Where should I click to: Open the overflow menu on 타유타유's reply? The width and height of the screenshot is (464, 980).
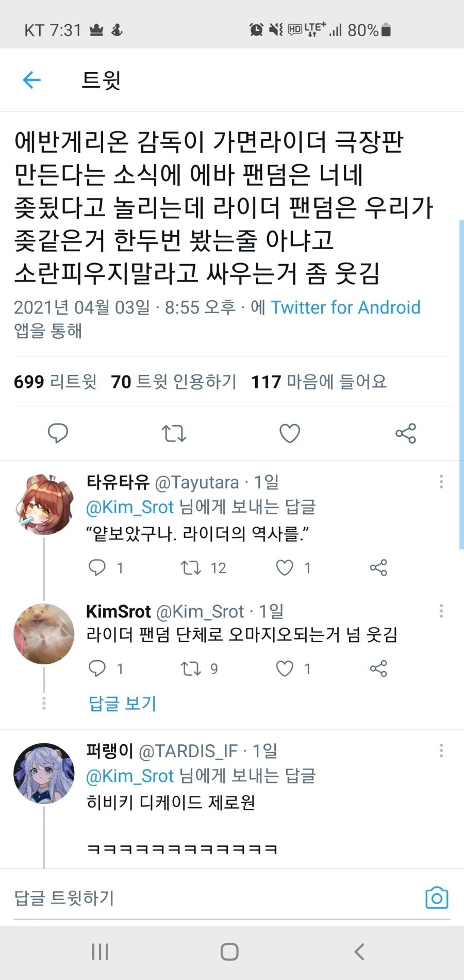pyautogui.click(x=441, y=481)
